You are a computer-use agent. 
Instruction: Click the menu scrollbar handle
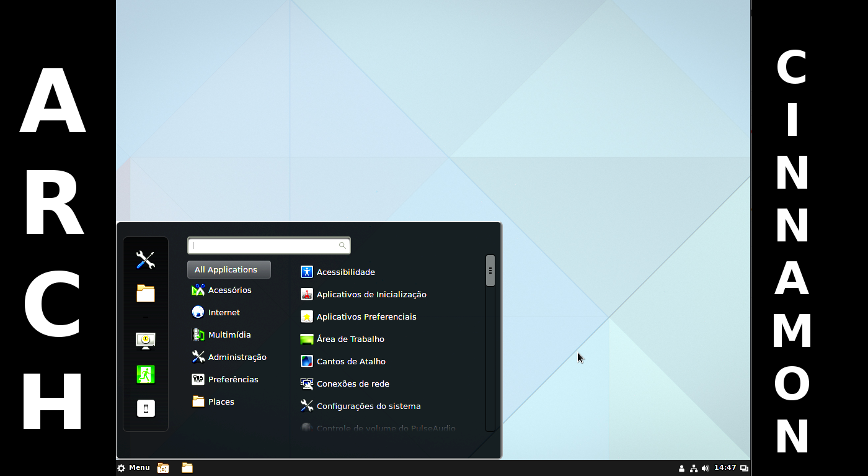[x=490, y=270]
